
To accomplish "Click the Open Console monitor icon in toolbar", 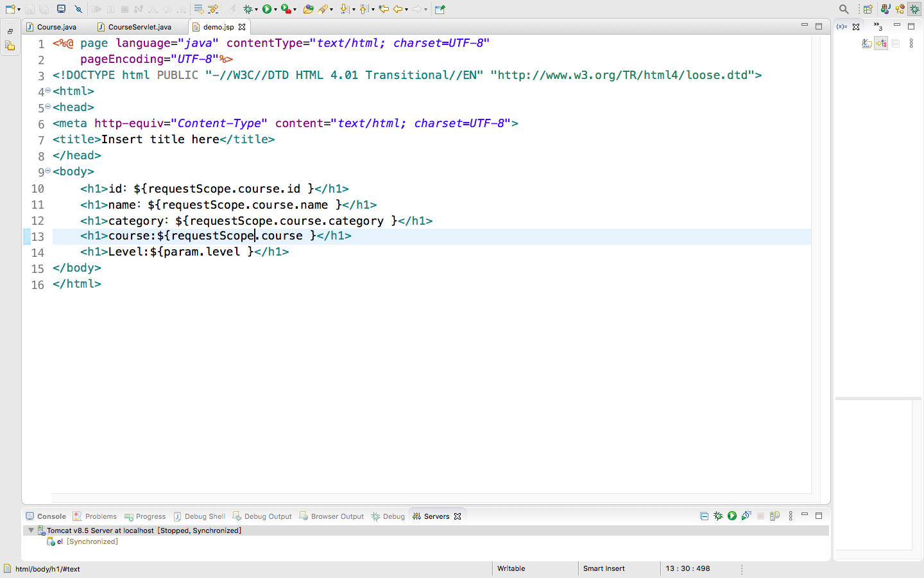I will click(x=61, y=9).
